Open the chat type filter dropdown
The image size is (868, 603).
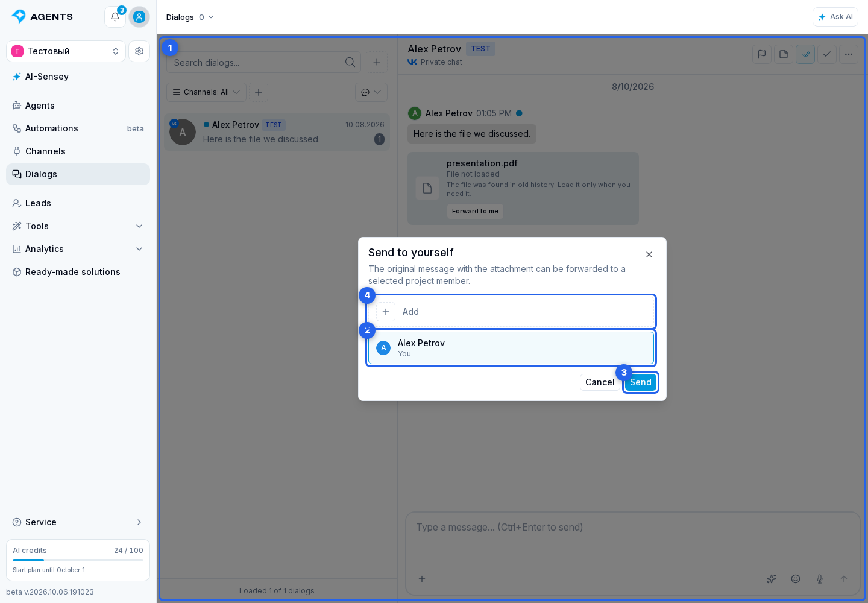pyautogui.click(x=371, y=92)
